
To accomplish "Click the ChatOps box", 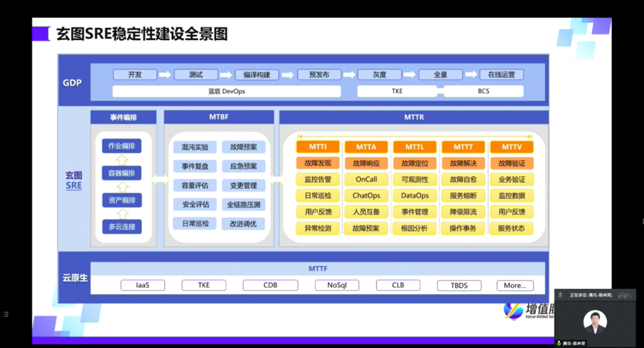I will 366,196.
